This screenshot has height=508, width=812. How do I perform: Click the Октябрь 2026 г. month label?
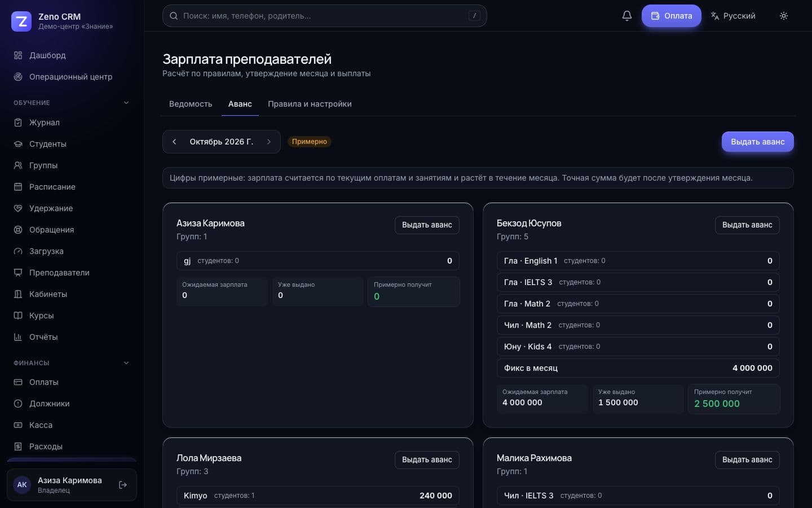click(x=222, y=142)
